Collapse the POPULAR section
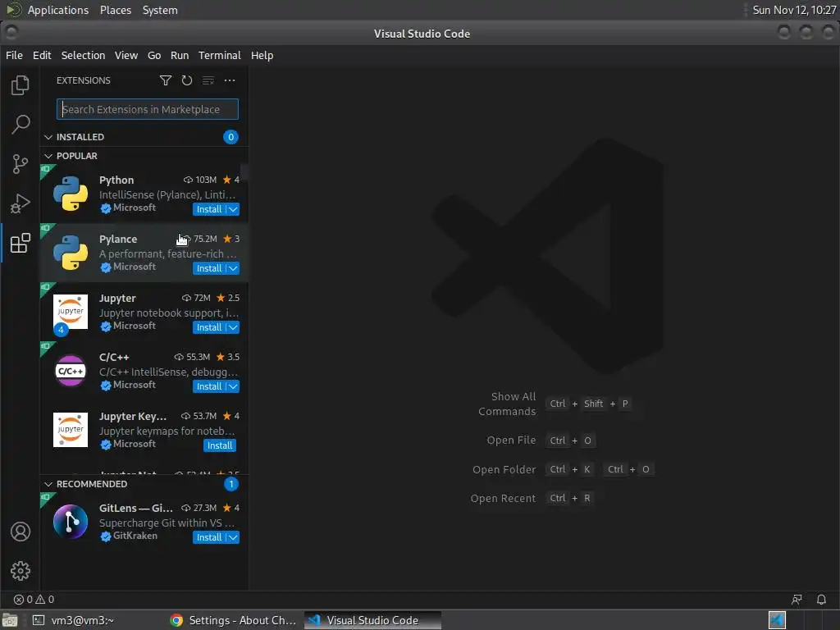 tap(48, 156)
